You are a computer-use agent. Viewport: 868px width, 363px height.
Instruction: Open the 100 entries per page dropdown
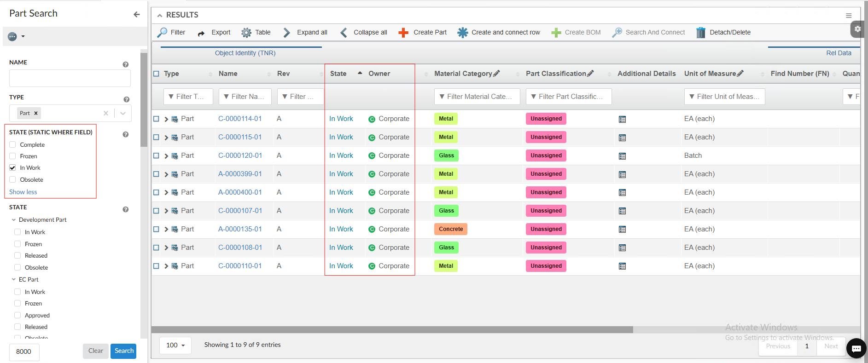tap(175, 345)
